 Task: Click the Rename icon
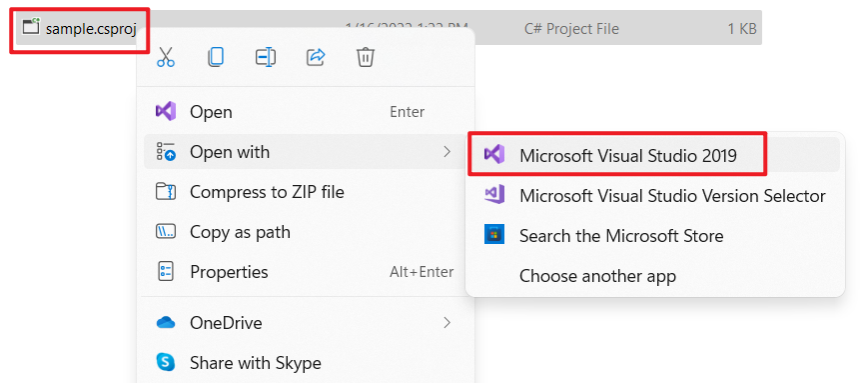(x=266, y=57)
